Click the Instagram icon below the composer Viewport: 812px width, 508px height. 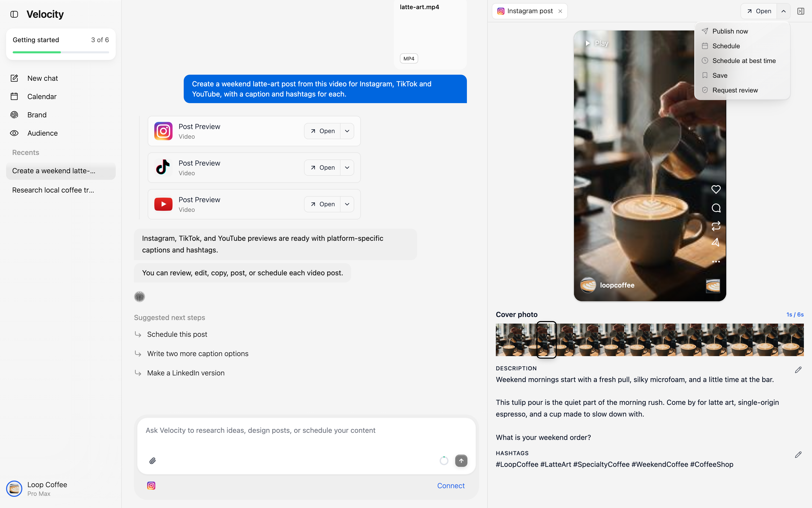[x=151, y=485]
